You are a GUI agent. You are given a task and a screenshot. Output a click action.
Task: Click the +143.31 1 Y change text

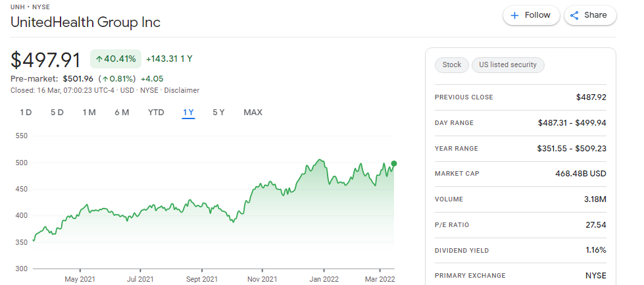click(169, 59)
